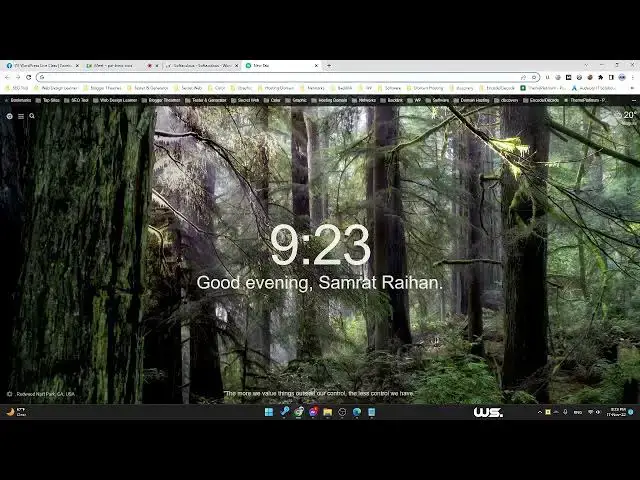Open the 20° weather widget
640x480 pixels.
coord(627,116)
